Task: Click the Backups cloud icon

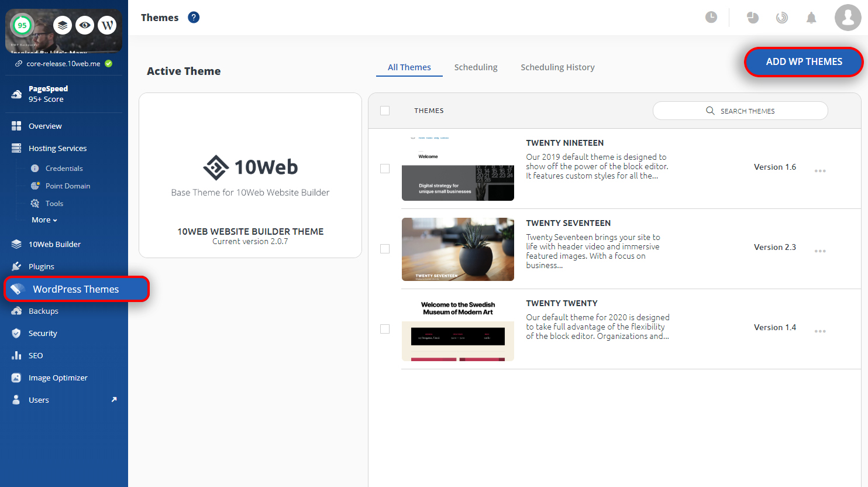Action: [16, 311]
